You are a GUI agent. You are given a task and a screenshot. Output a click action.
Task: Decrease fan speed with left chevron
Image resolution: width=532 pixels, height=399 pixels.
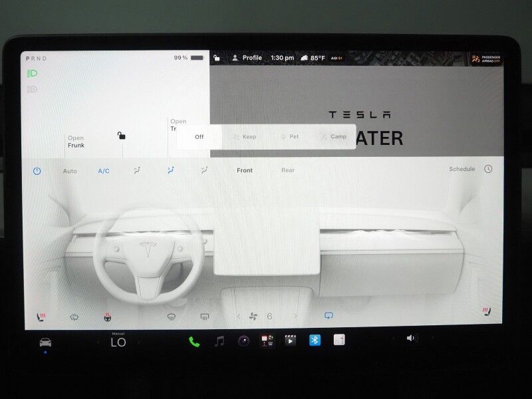click(239, 317)
